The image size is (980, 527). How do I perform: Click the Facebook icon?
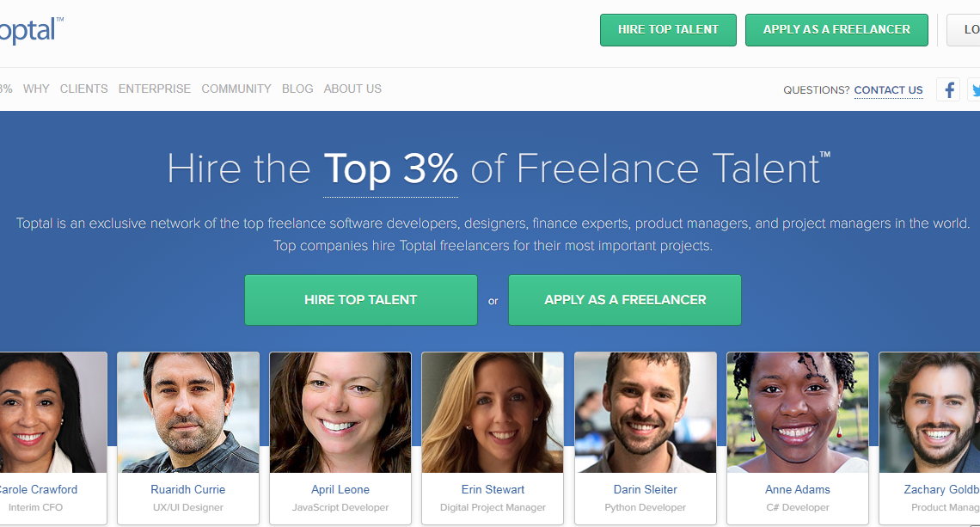coord(948,89)
